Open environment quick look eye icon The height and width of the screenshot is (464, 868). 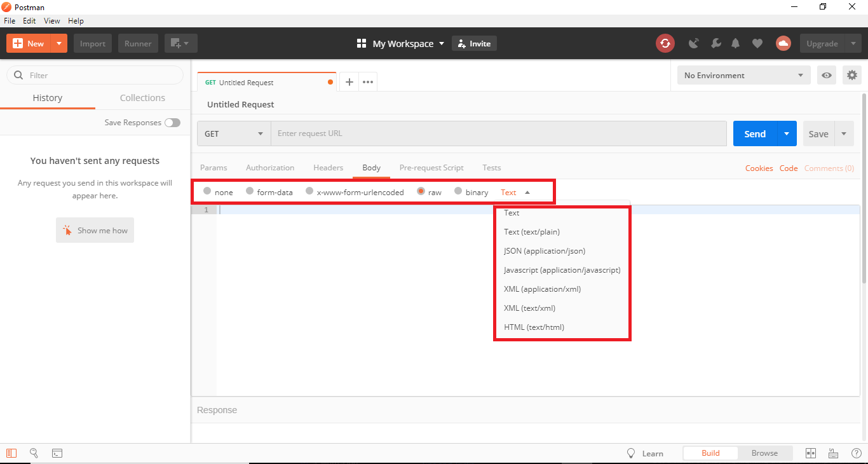click(x=827, y=75)
